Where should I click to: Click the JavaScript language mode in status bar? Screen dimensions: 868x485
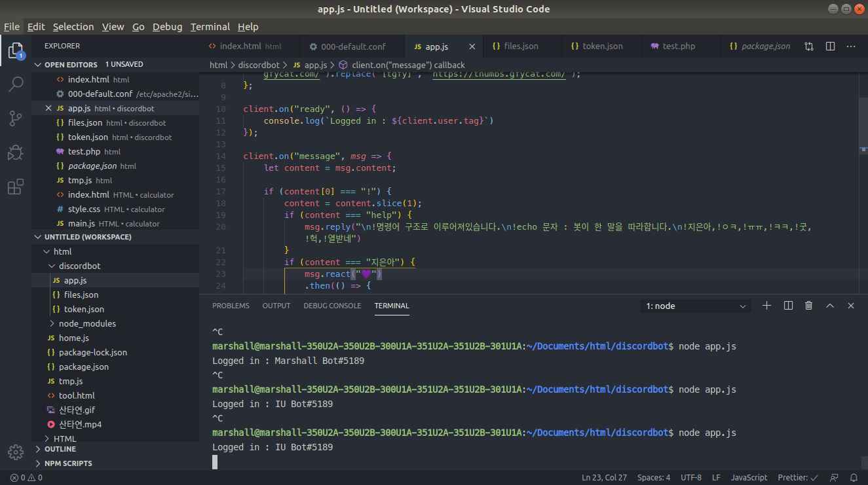pyautogui.click(x=749, y=478)
